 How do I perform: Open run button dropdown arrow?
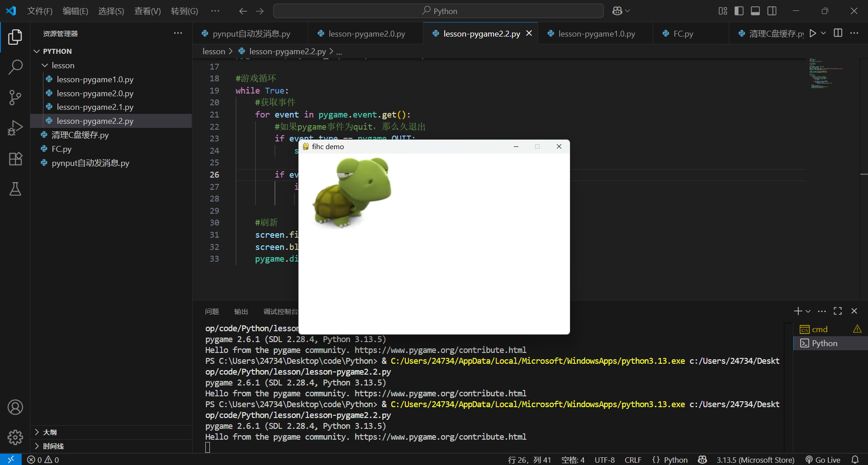coord(823,33)
